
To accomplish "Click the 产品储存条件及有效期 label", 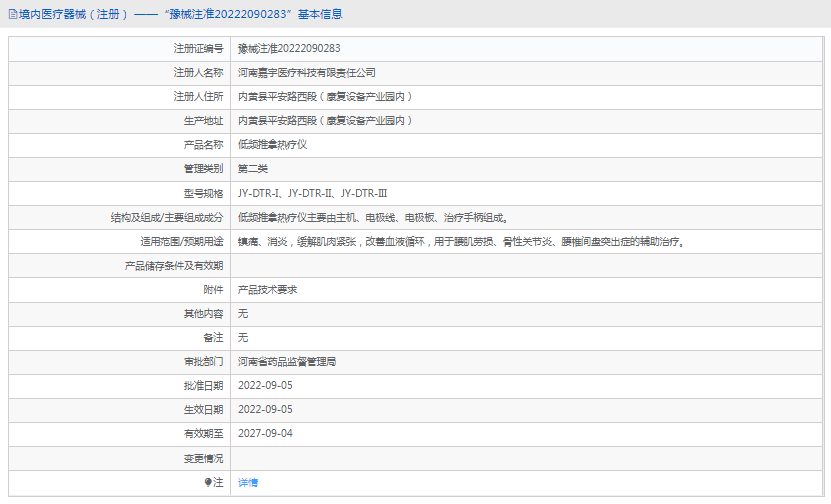I will pyautogui.click(x=174, y=266).
